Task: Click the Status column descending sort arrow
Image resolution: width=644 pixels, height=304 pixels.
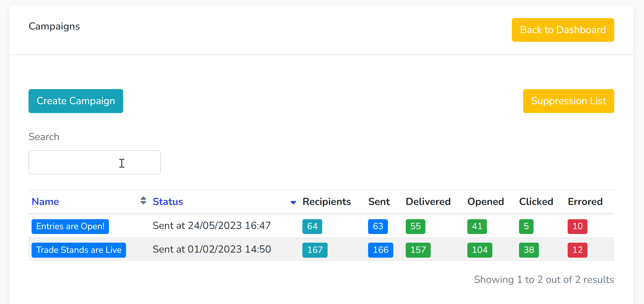Action: (x=293, y=203)
